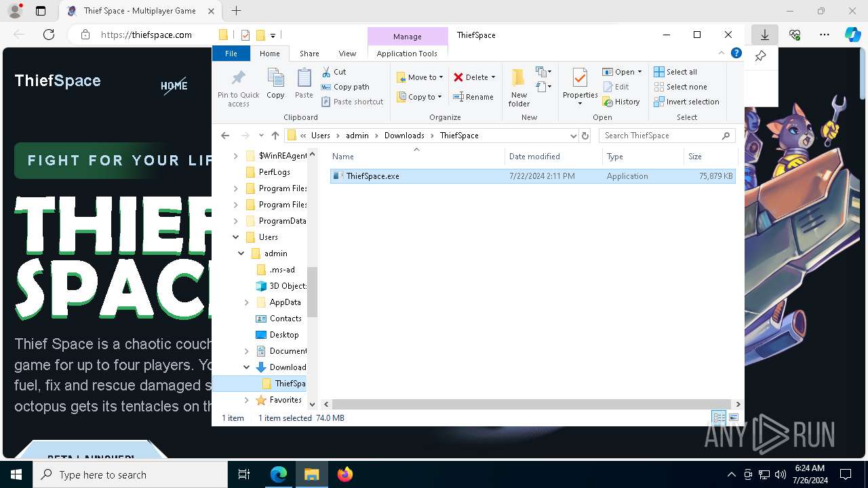Click Select none

point(680,87)
